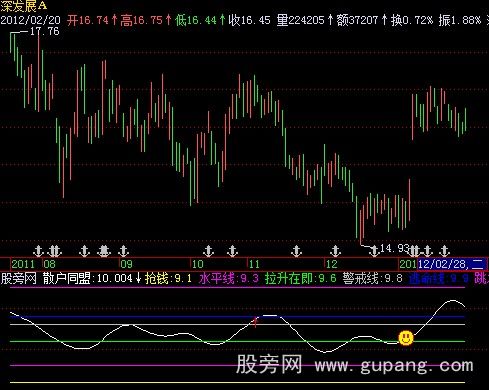Click the 散户同盟:10.004 indicator value
Image resolution: width=489 pixels, height=390 pixels.
click(88, 278)
